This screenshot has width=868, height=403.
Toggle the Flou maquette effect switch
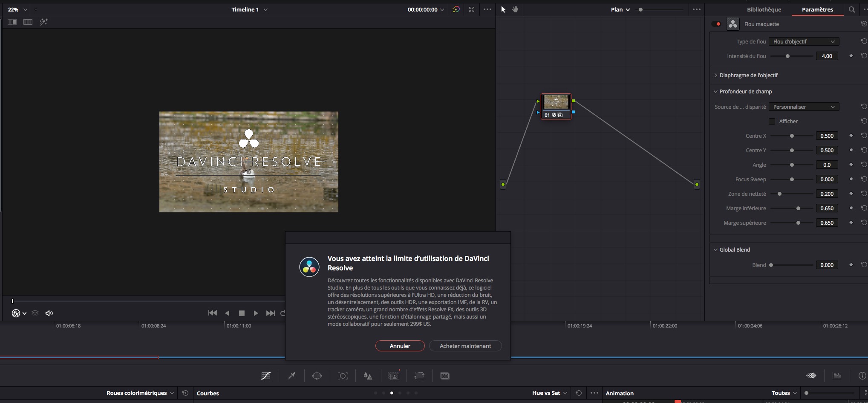tap(716, 24)
